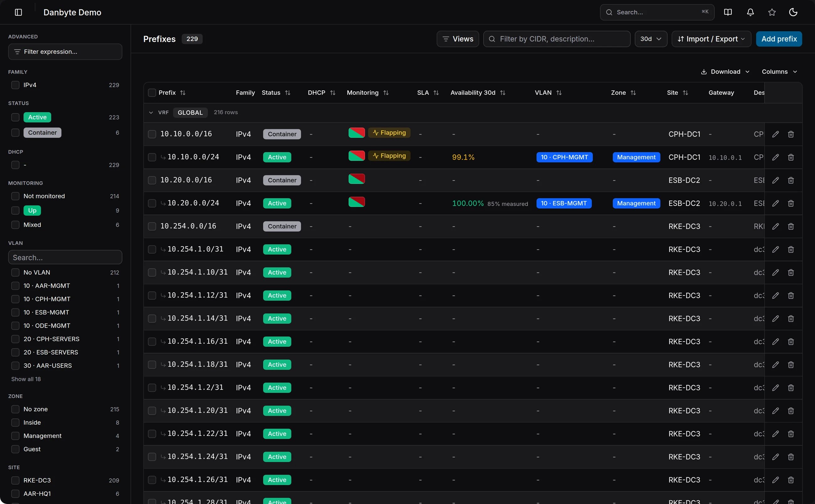The image size is (815, 504).
Task: Open the Columns dropdown
Action: [x=779, y=72]
